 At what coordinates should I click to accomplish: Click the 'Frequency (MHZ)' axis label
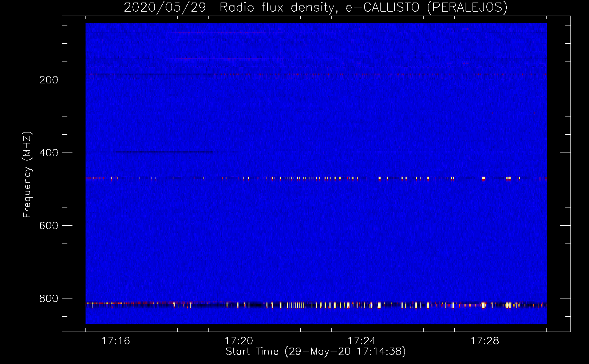[27, 175]
